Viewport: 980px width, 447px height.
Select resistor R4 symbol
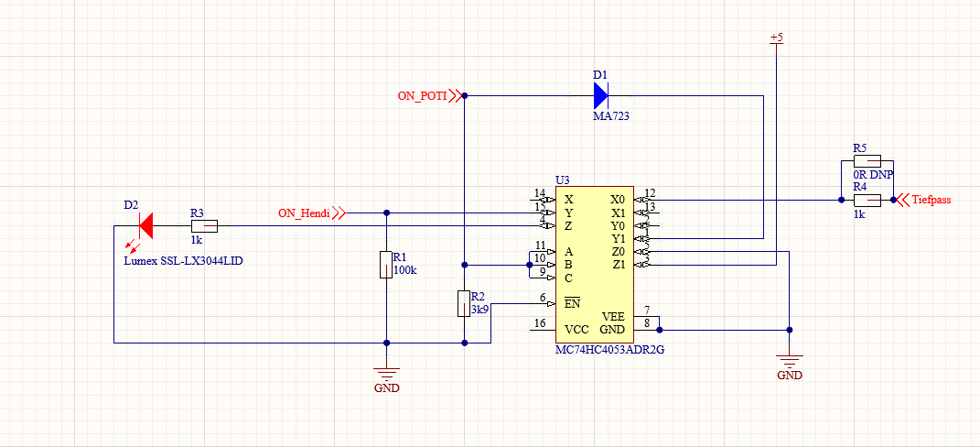tap(866, 200)
